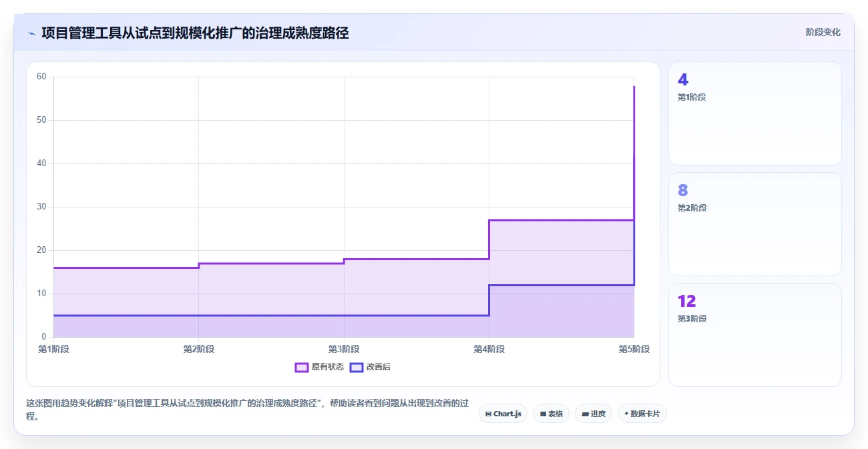Click the y-axis value 50
This screenshot has height=449, width=868.
pos(41,120)
